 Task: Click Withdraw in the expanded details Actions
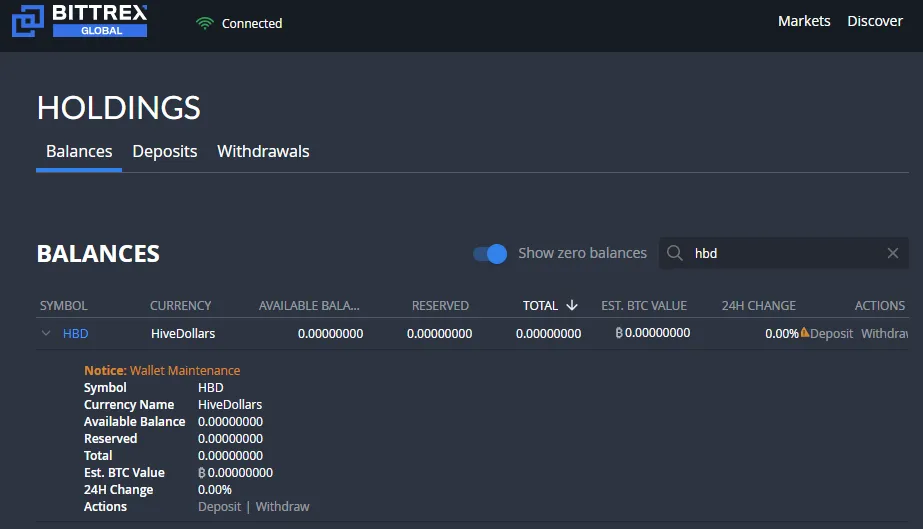click(x=283, y=507)
